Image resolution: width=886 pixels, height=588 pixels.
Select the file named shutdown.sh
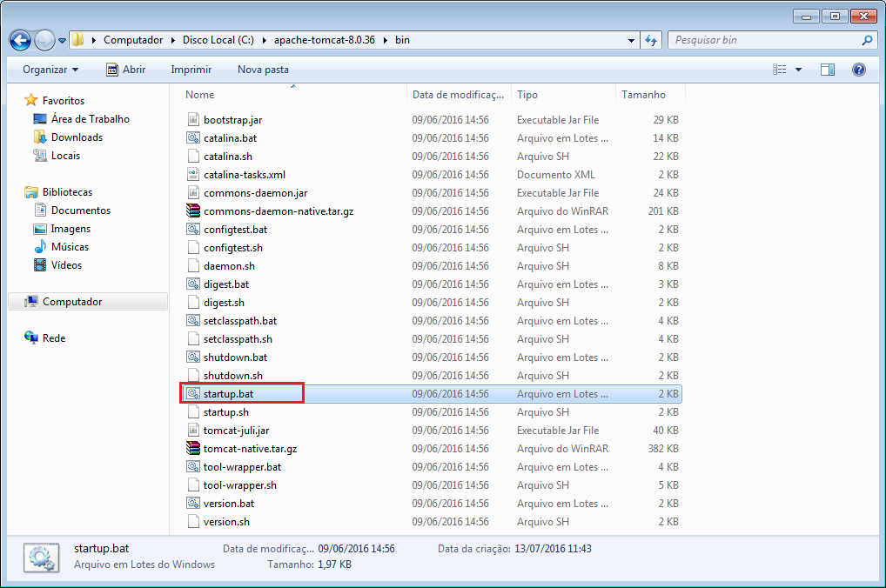coord(232,376)
